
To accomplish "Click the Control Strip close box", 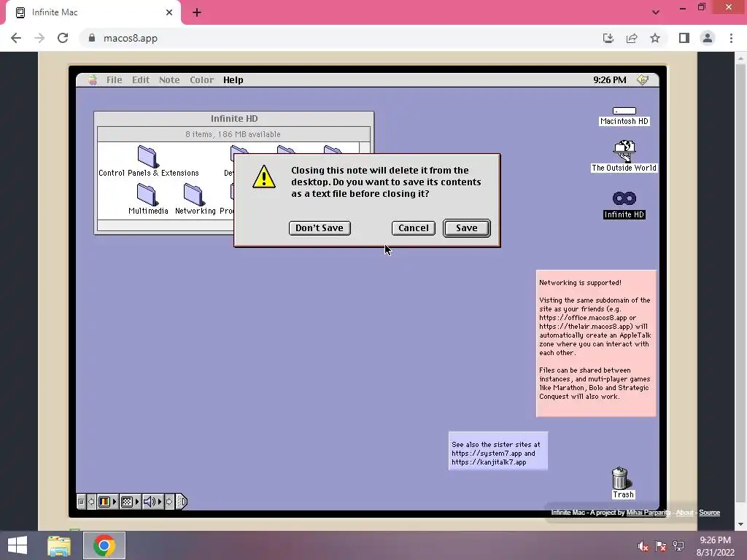I will point(81,502).
